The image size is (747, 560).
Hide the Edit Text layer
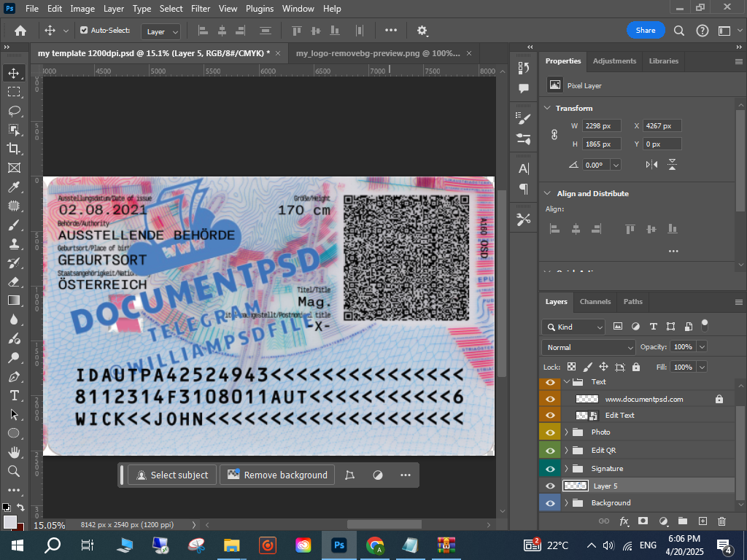coord(550,415)
